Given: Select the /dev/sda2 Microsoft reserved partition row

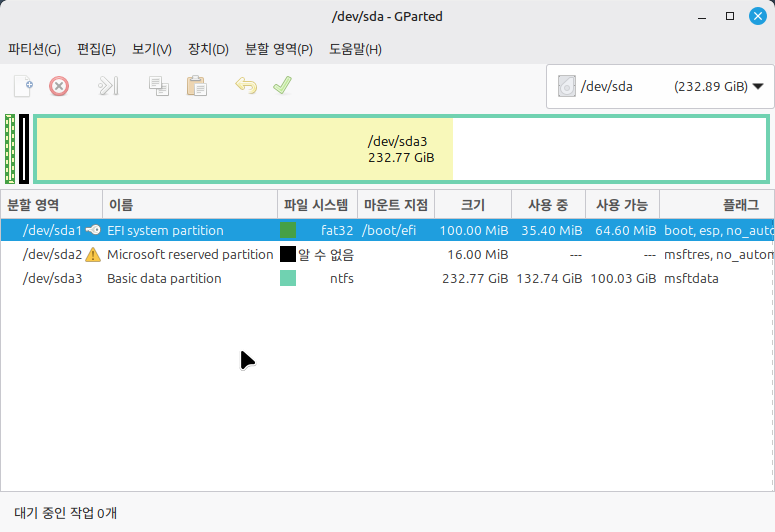Looking at the screenshot, I should pyautogui.click(x=190, y=255).
